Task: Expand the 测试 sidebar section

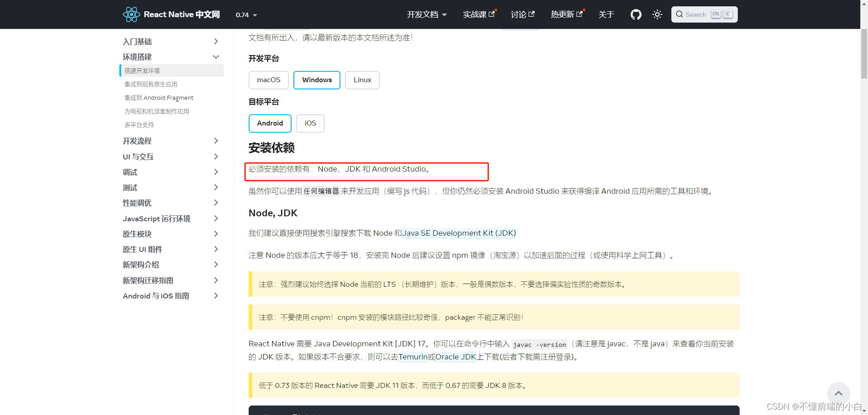Action: 171,187
